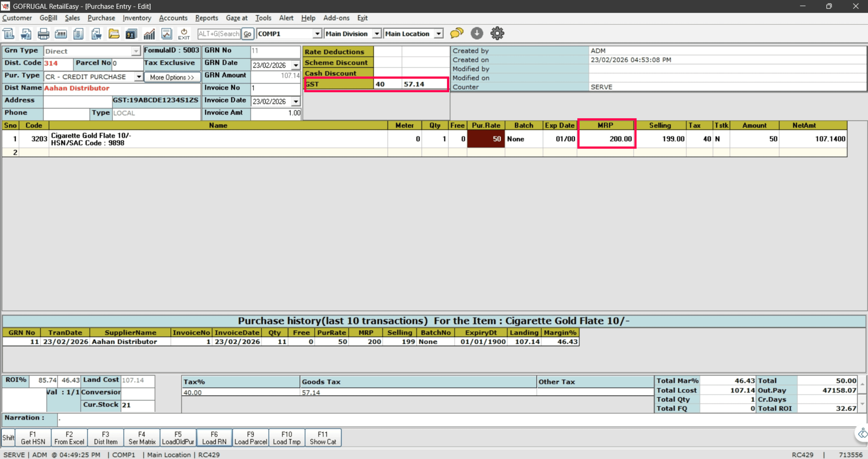
Task: Expand the Pur. Type dropdown
Action: (x=138, y=77)
